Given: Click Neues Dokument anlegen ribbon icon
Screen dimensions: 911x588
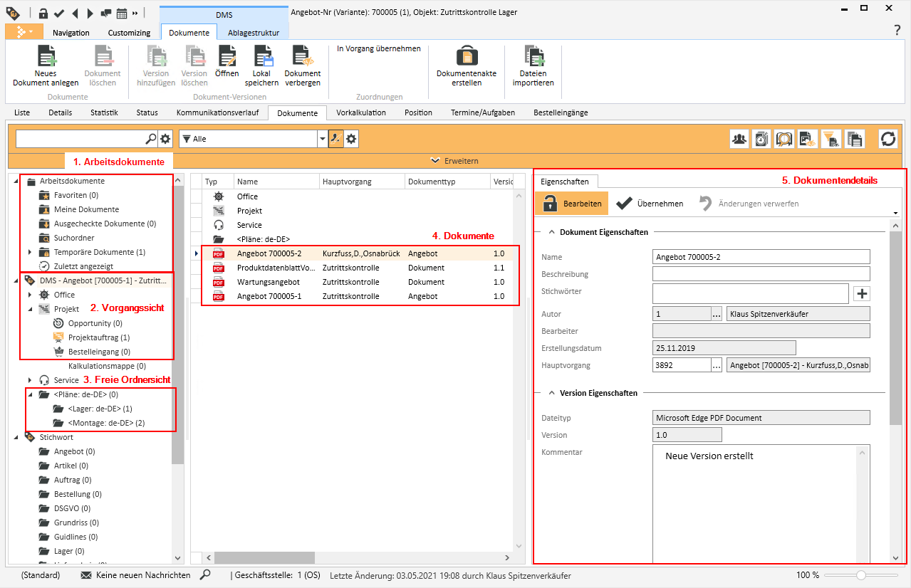Looking at the screenshot, I should (x=46, y=57).
